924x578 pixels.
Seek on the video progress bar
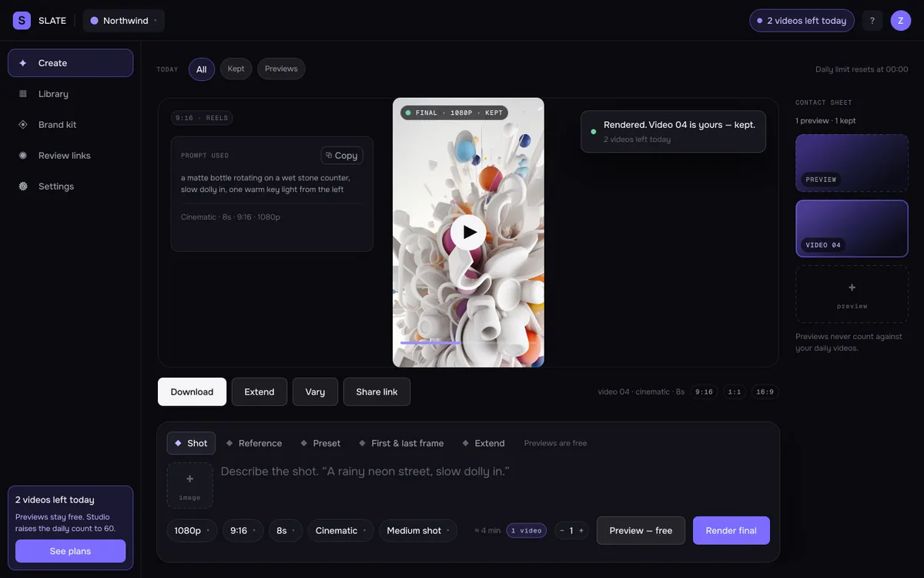click(468, 343)
